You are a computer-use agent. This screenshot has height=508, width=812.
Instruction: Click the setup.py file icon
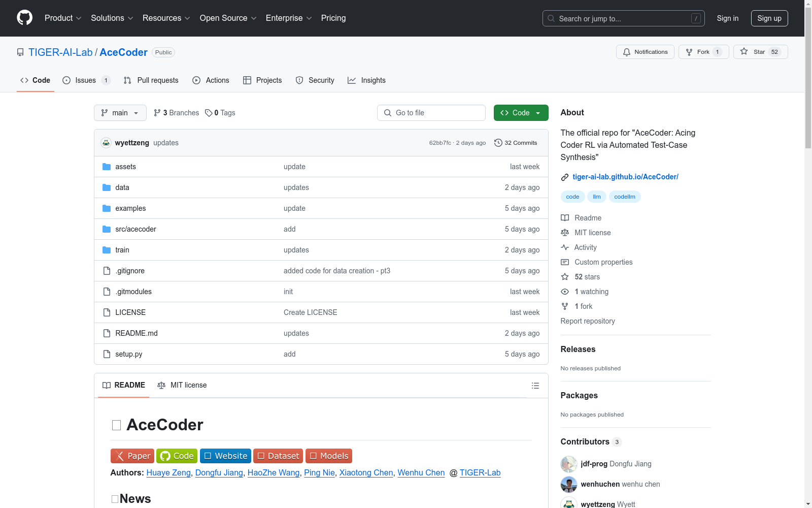(x=107, y=354)
